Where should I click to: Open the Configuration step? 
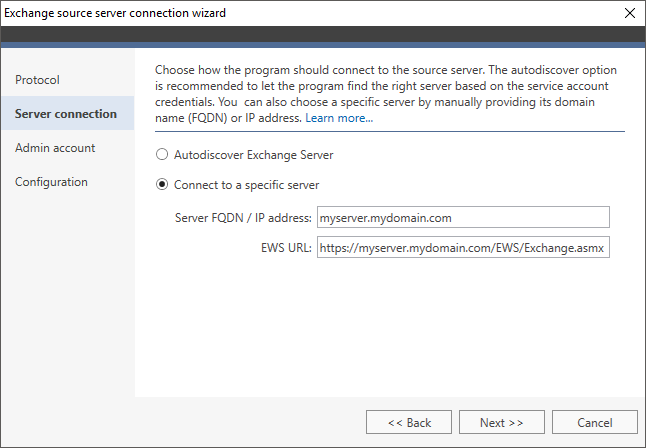(x=68, y=182)
